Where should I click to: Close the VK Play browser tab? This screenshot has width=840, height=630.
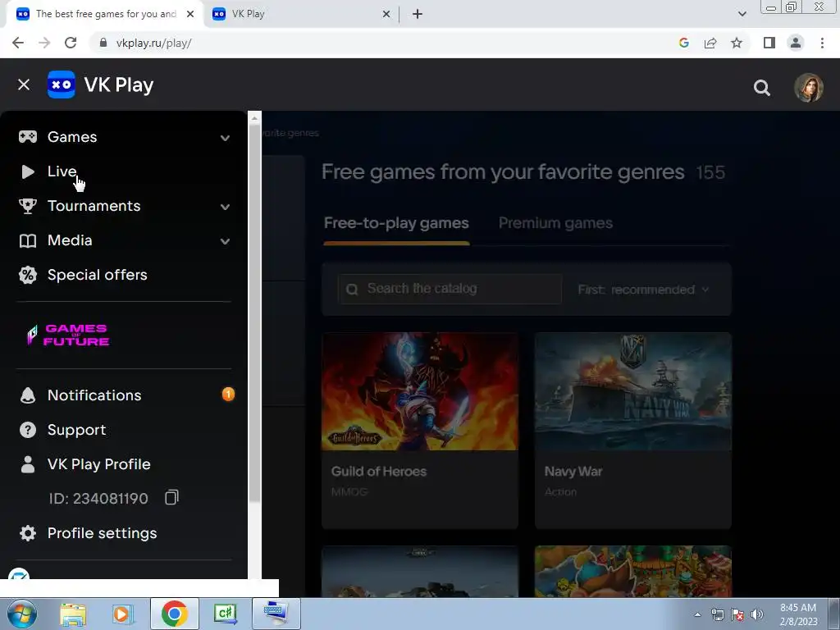(x=386, y=14)
